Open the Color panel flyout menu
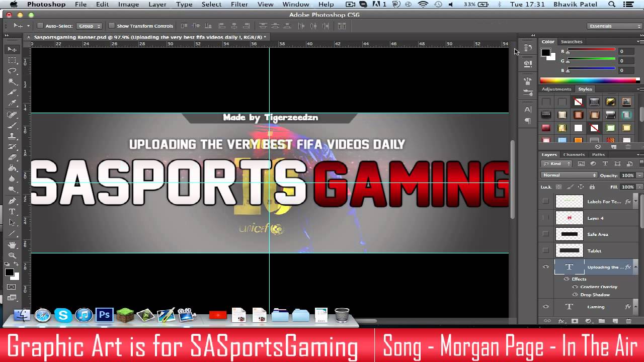Viewport: 644px width, 362px height. (640, 42)
